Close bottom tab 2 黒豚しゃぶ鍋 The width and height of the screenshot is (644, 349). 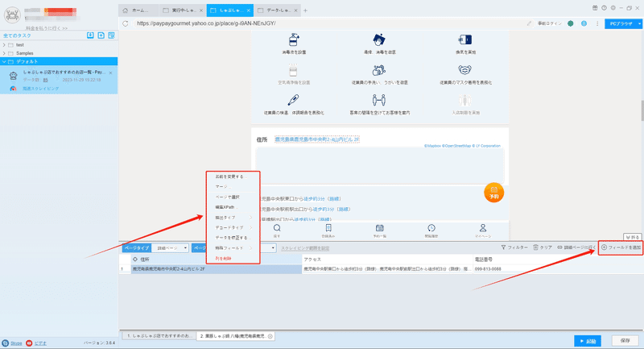[x=270, y=336]
